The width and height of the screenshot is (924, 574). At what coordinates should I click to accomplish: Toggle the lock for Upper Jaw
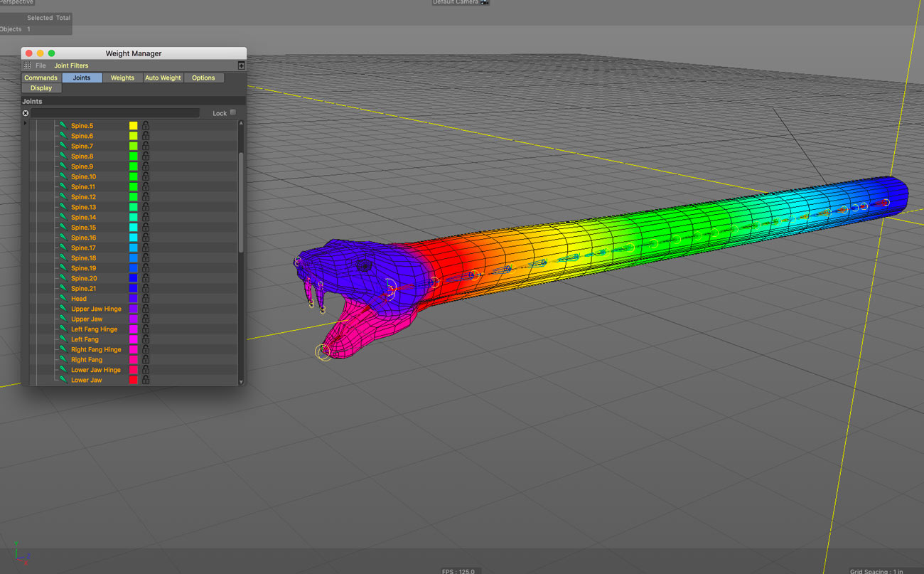coord(146,319)
